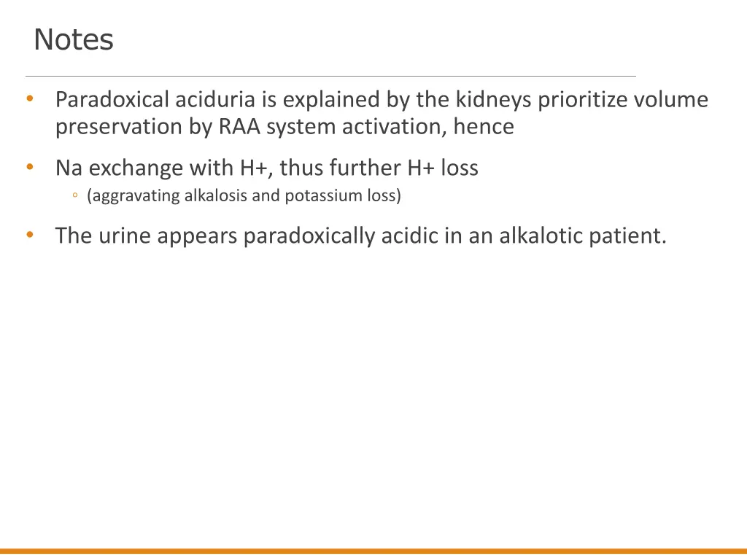Screen dimensions: 747x560
Task: Click the word "aggravating" in the parenthetical note
Action: point(135,195)
